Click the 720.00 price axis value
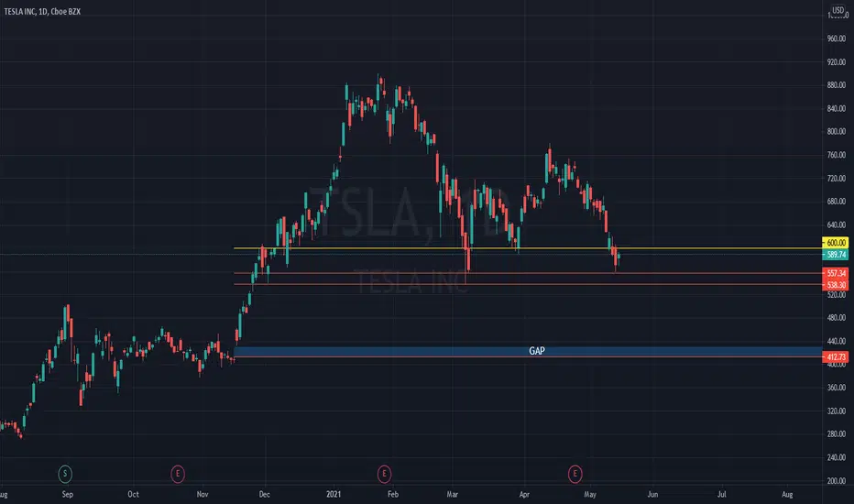The width and height of the screenshot is (854, 504). (836, 178)
